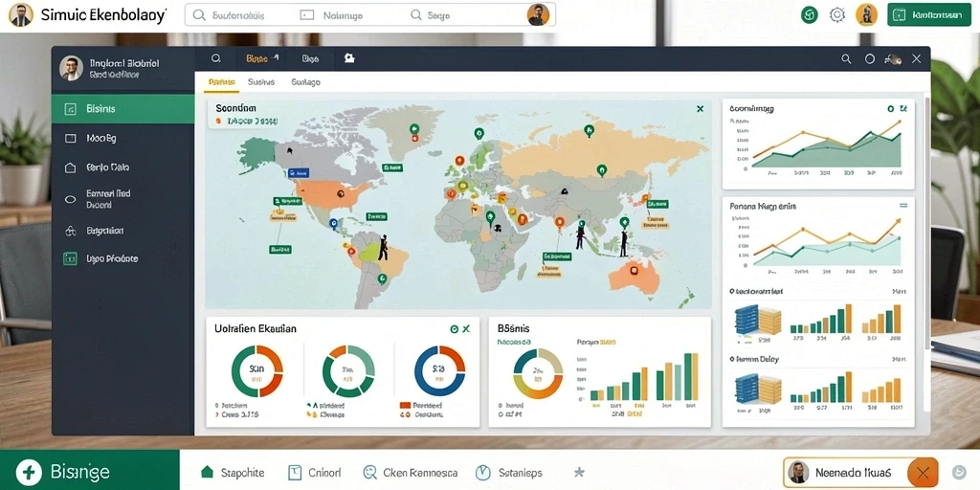The image size is (980, 490).
Task: Close the map panel with its green X
Action: (x=700, y=109)
